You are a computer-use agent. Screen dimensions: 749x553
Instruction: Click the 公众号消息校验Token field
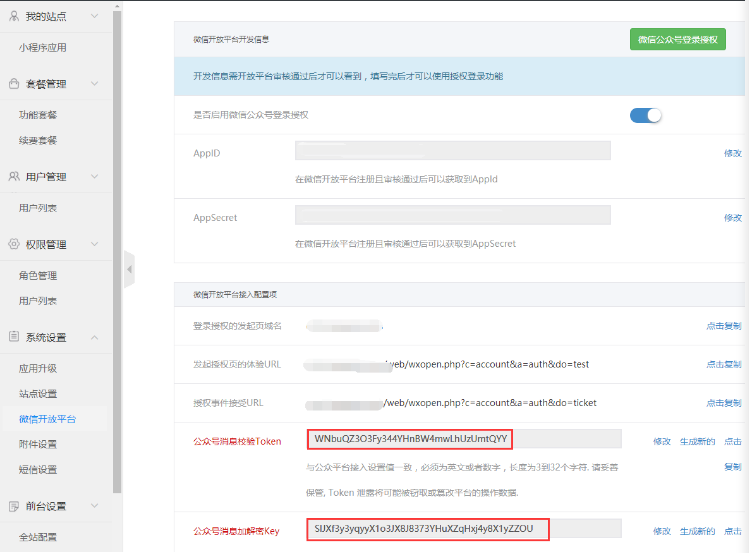click(x=464, y=439)
